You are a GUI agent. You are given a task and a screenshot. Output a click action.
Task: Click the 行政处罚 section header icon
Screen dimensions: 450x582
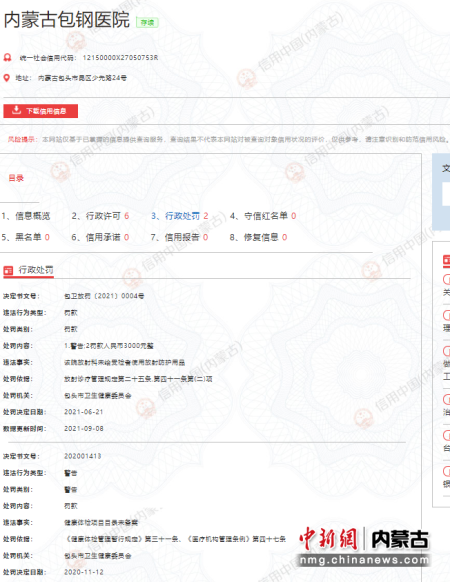[8, 271]
